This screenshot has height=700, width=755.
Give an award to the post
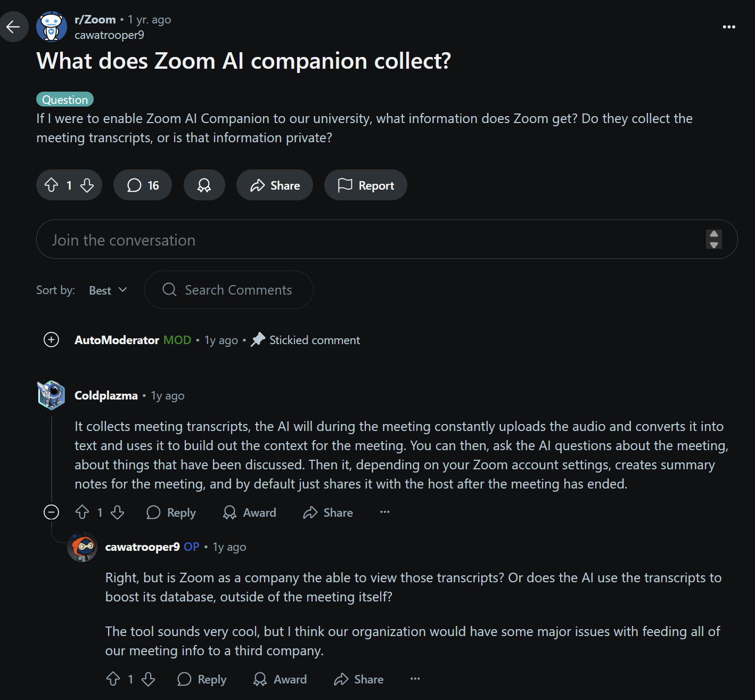tap(204, 185)
